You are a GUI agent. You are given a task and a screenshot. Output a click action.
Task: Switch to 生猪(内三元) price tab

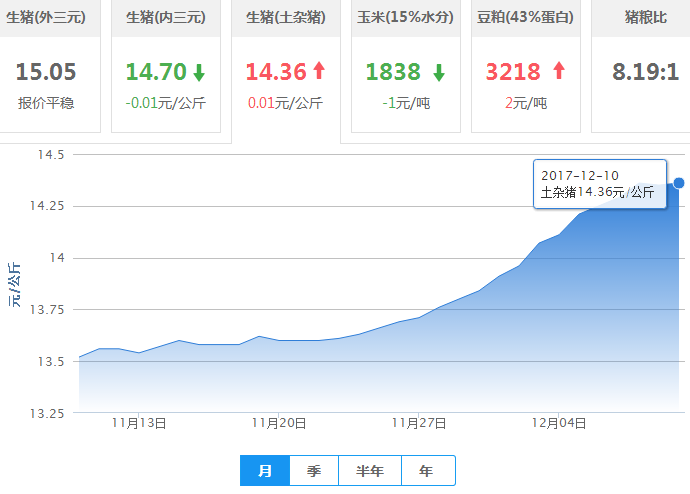point(166,18)
